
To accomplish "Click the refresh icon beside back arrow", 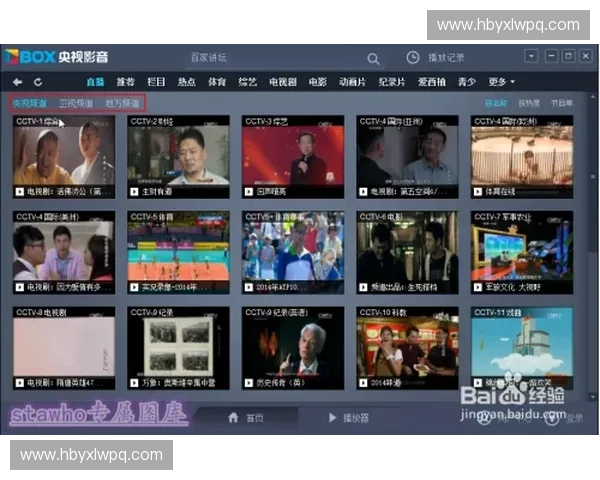I will pos(38,81).
